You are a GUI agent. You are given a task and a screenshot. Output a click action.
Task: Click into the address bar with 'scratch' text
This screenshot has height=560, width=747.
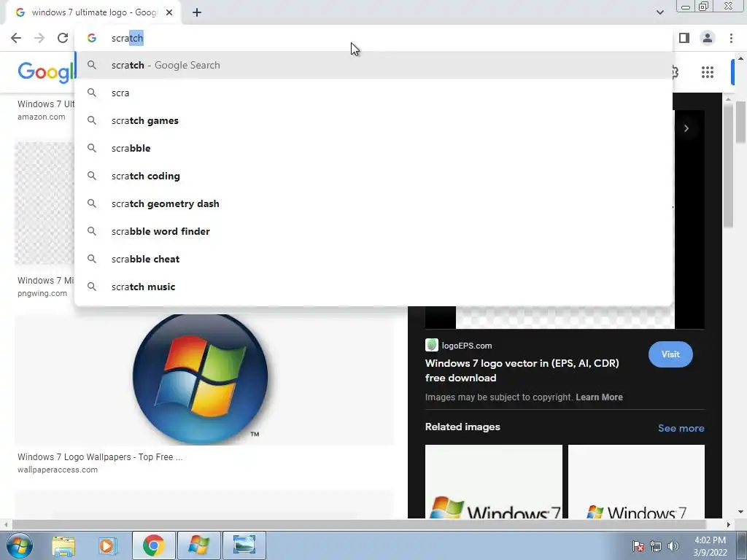(373, 38)
